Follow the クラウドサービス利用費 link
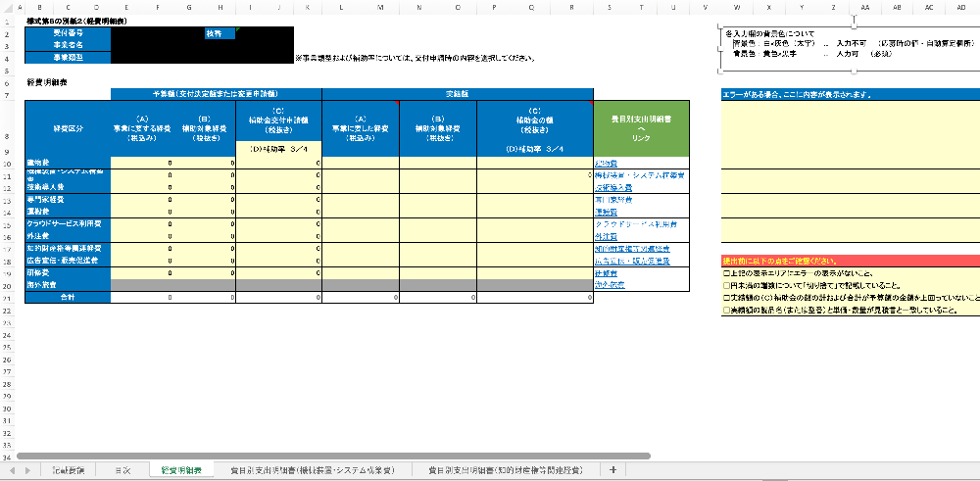 click(637, 224)
